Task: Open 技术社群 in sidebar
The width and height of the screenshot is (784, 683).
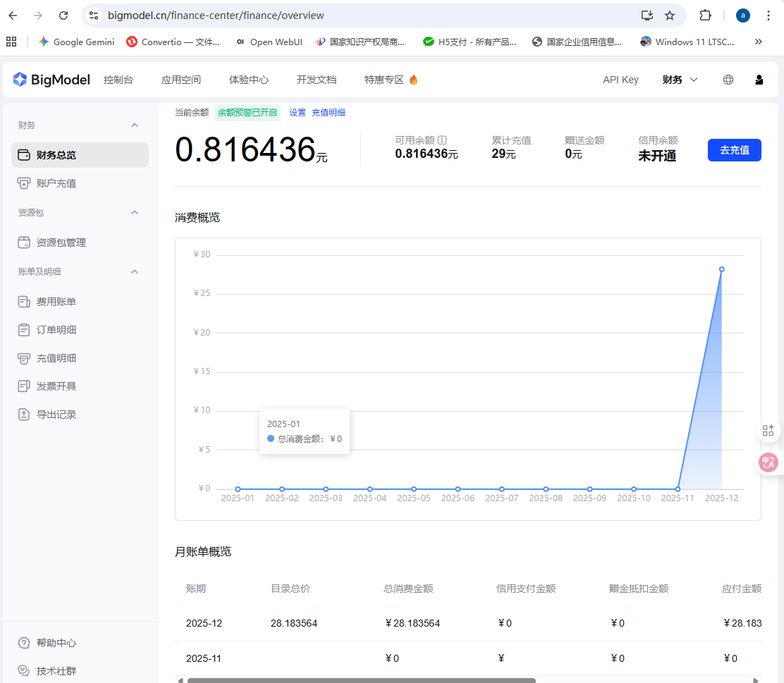Action: coord(47,671)
